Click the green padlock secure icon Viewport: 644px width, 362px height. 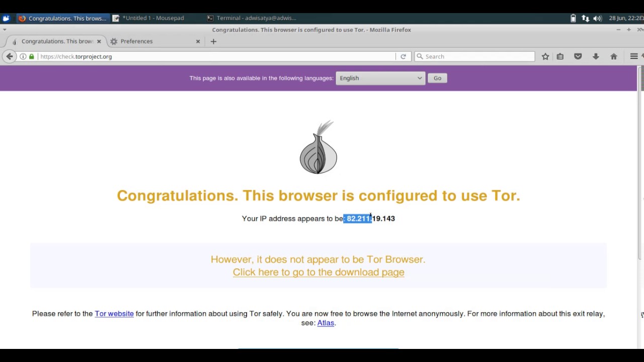[x=32, y=56]
